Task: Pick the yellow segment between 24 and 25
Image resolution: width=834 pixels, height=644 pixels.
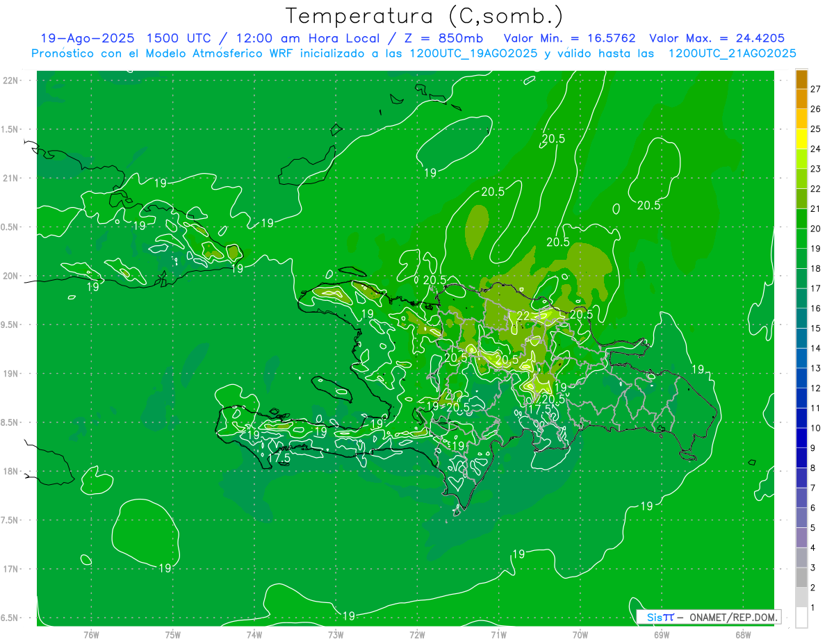Action: (x=801, y=139)
